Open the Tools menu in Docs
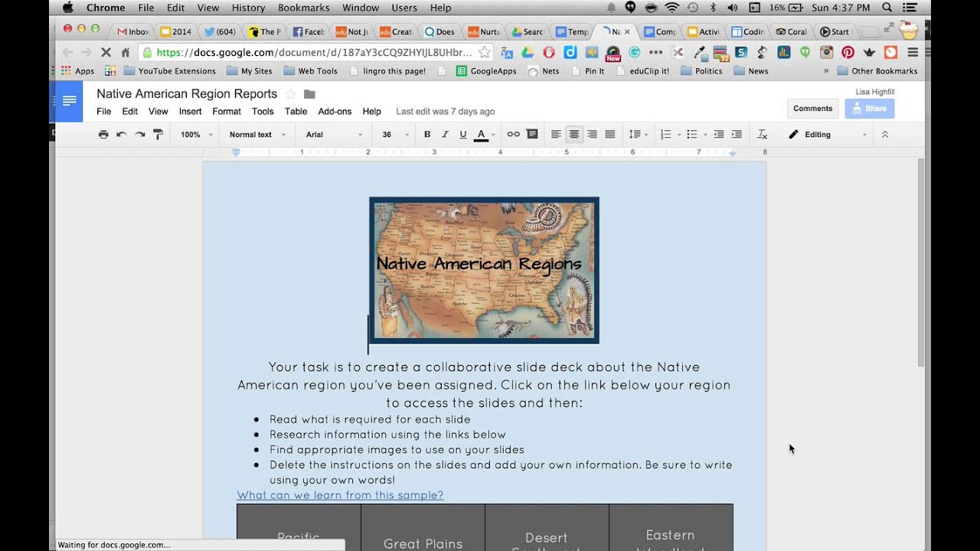The height and width of the screenshot is (551, 980). pos(263,111)
